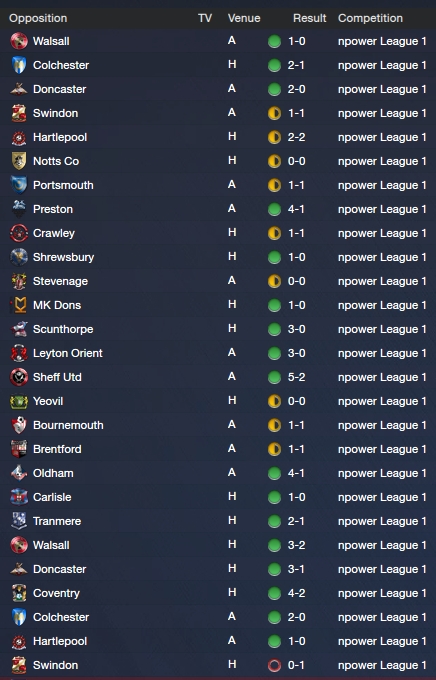This screenshot has height=680, width=436.
Task: Open the Scunthorpe team link
Action: [x=63, y=329]
